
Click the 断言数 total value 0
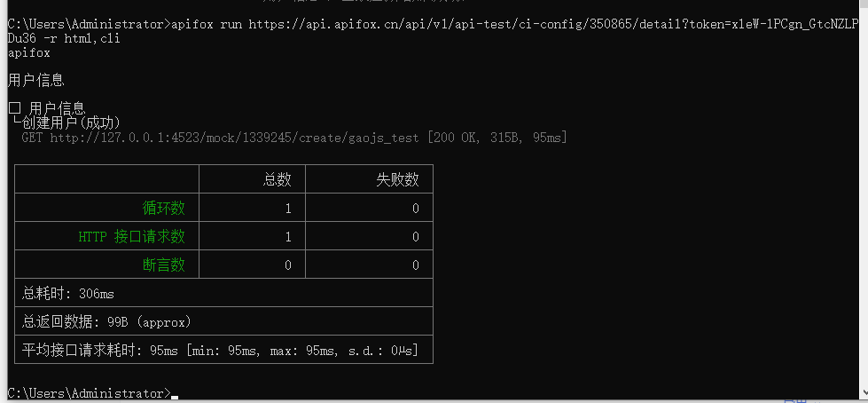click(x=288, y=265)
